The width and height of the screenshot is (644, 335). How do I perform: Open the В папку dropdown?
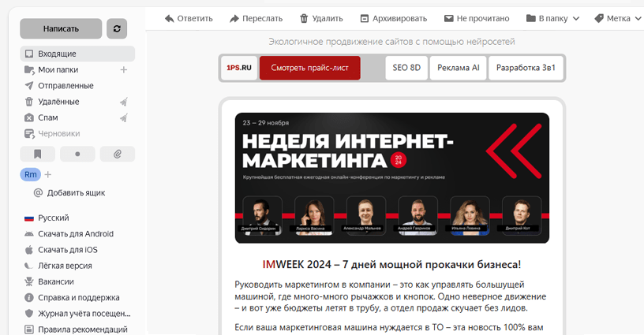[552, 18]
